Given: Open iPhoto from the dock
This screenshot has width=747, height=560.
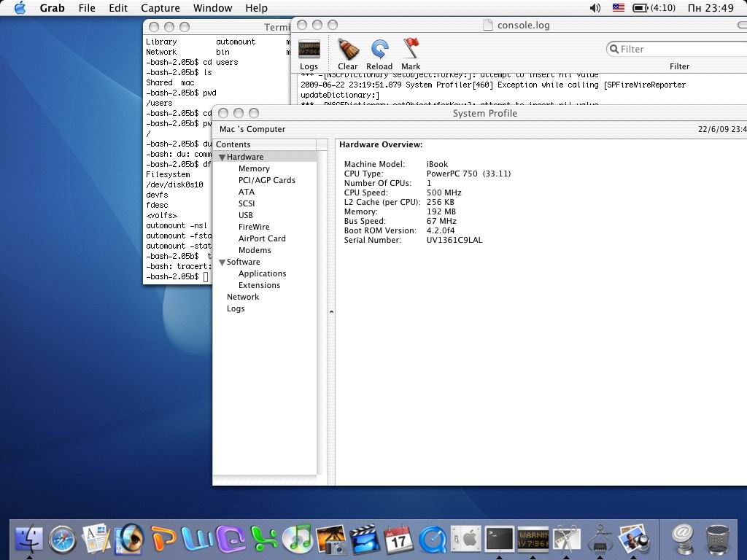Looking at the screenshot, I should click(x=331, y=539).
